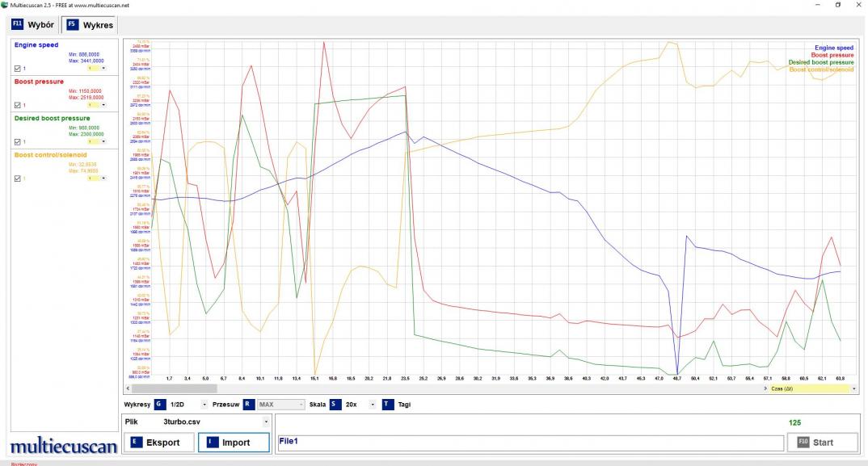The height and width of the screenshot is (466, 868).
Task: Click the File1 text field
Action: pos(529,443)
